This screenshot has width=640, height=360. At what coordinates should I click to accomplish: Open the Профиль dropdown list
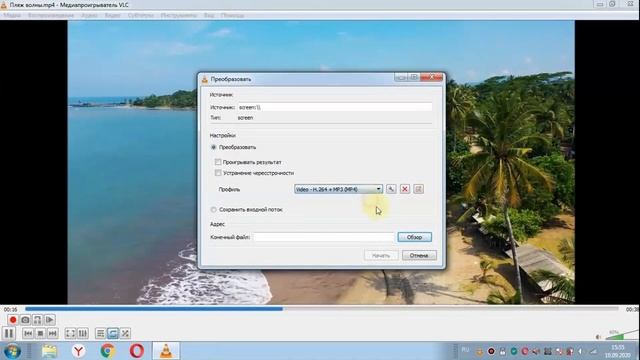338,189
